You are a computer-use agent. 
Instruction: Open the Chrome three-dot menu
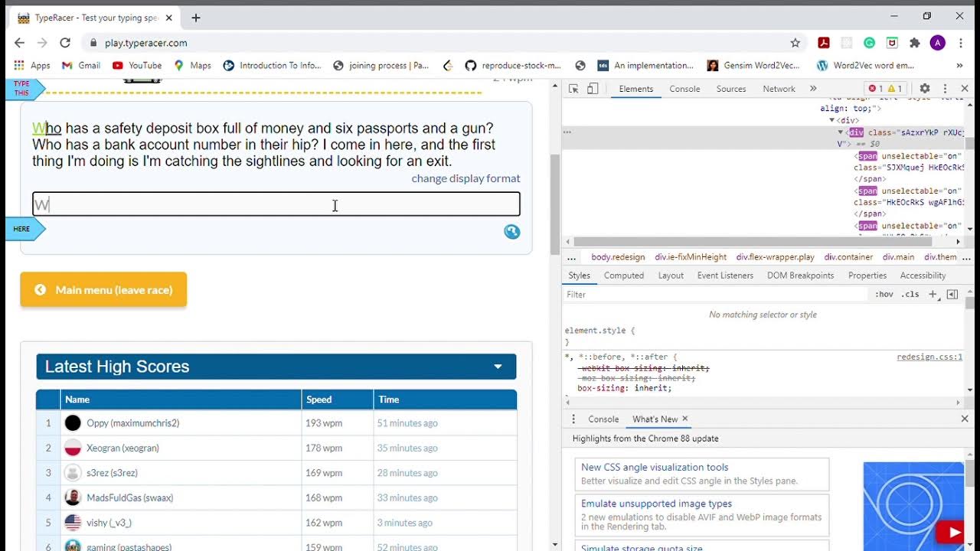click(x=962, y=43)
